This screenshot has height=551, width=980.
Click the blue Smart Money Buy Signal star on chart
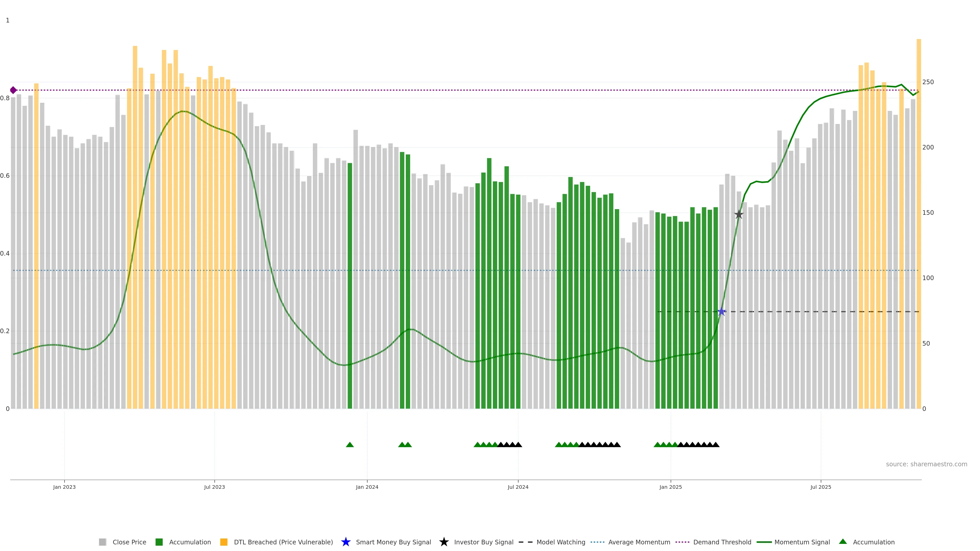[721, 312]
